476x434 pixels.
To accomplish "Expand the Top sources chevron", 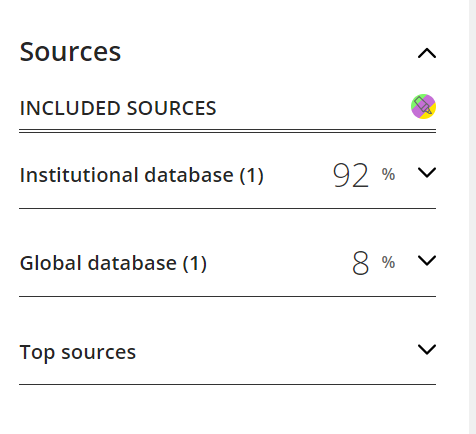I will 427,349.
